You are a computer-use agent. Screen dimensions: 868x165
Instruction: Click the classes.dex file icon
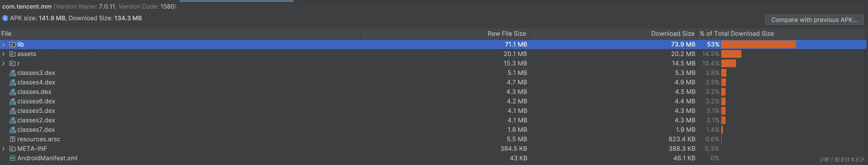click(12, 92)
